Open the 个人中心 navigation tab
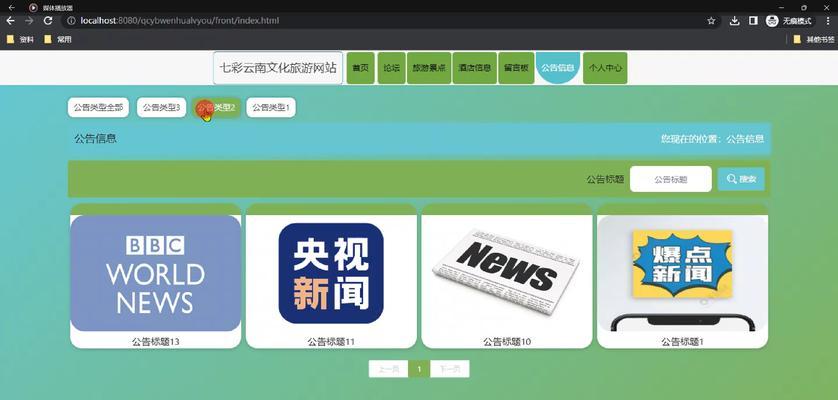The width and height of the screenshot is (838, 400). click(x=605, y=68)
